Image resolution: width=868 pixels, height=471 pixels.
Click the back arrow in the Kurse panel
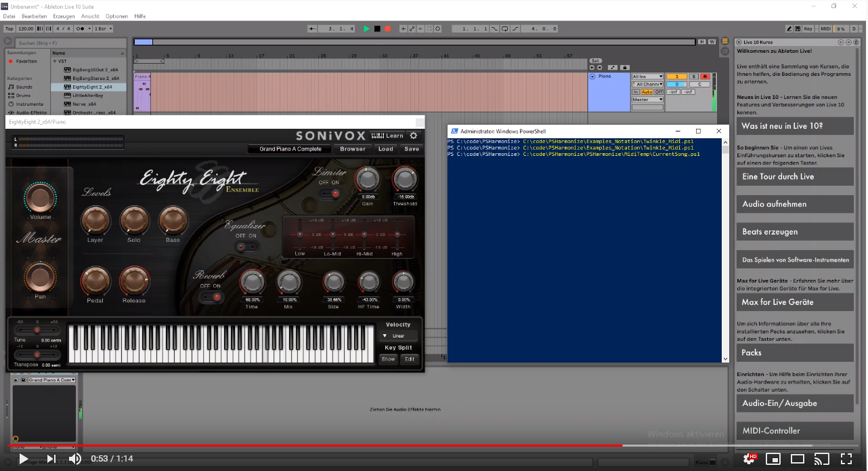click(x=841, y=42)
